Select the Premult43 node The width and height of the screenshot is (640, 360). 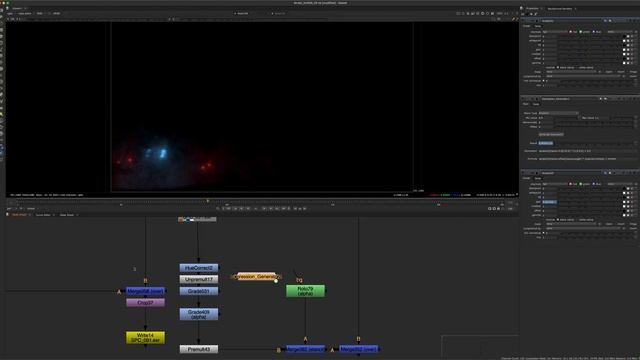[199, 349]
